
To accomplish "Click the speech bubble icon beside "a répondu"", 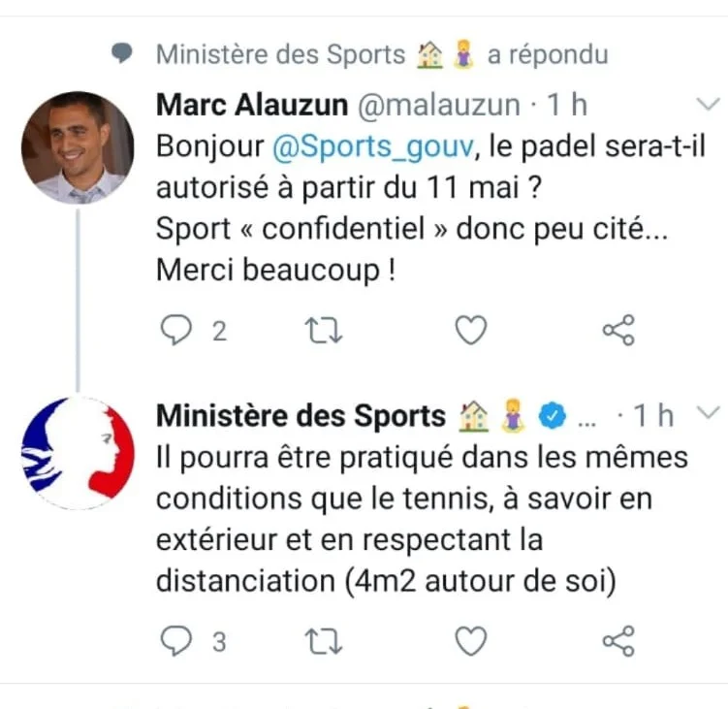I will (123, 54).
